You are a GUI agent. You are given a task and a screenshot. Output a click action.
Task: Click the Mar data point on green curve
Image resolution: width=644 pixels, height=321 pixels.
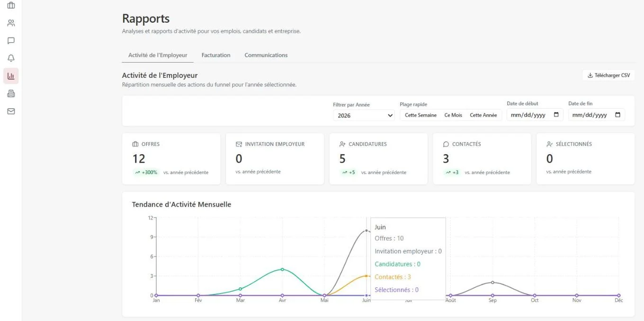click(x=240, y=289)
